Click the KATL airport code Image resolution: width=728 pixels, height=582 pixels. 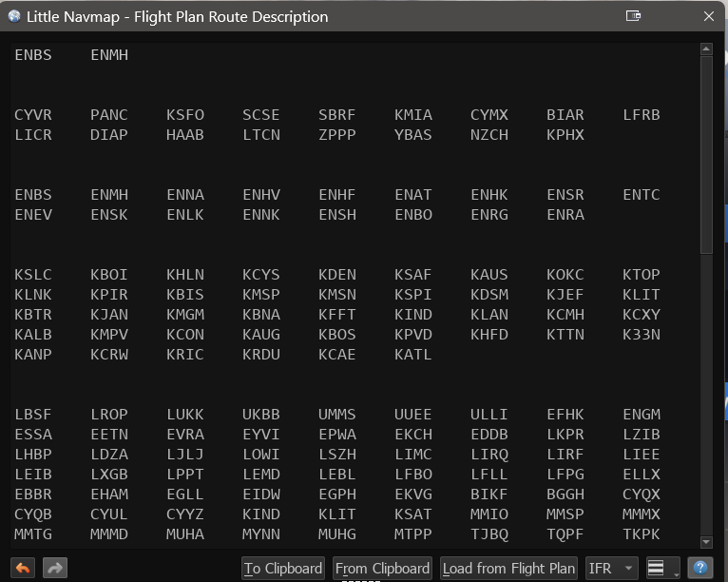(x=413, y=355)
